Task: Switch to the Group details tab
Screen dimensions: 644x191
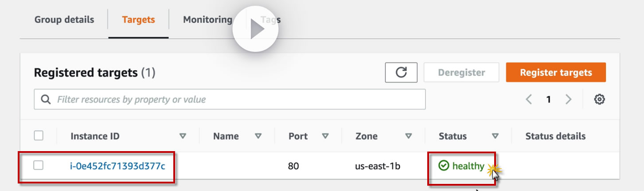Action: 64,20
